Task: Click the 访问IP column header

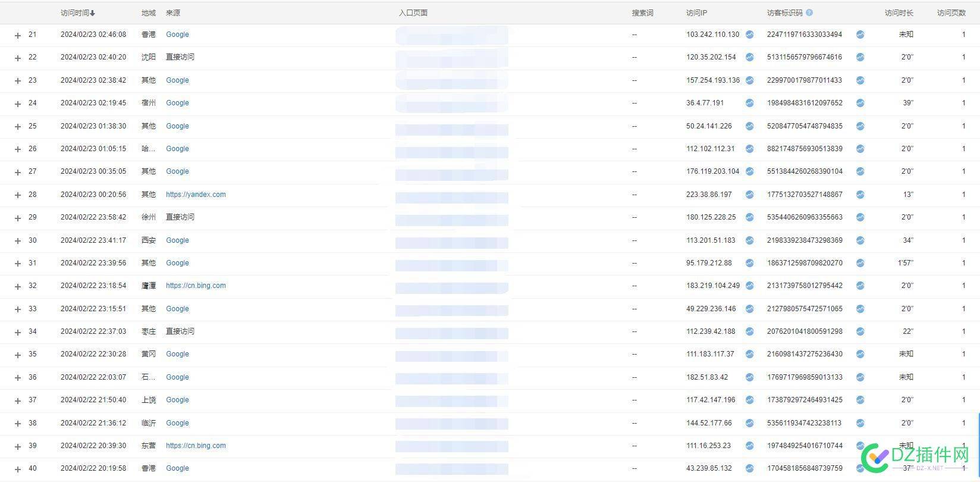Action: pos(696,12)
